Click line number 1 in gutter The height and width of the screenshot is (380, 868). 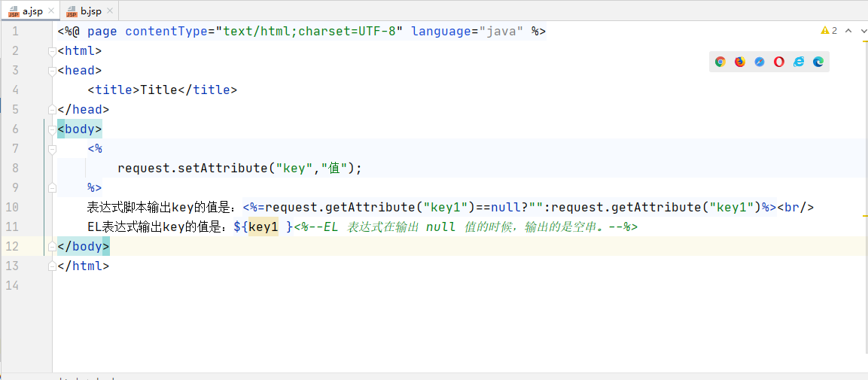pos(15,31)
